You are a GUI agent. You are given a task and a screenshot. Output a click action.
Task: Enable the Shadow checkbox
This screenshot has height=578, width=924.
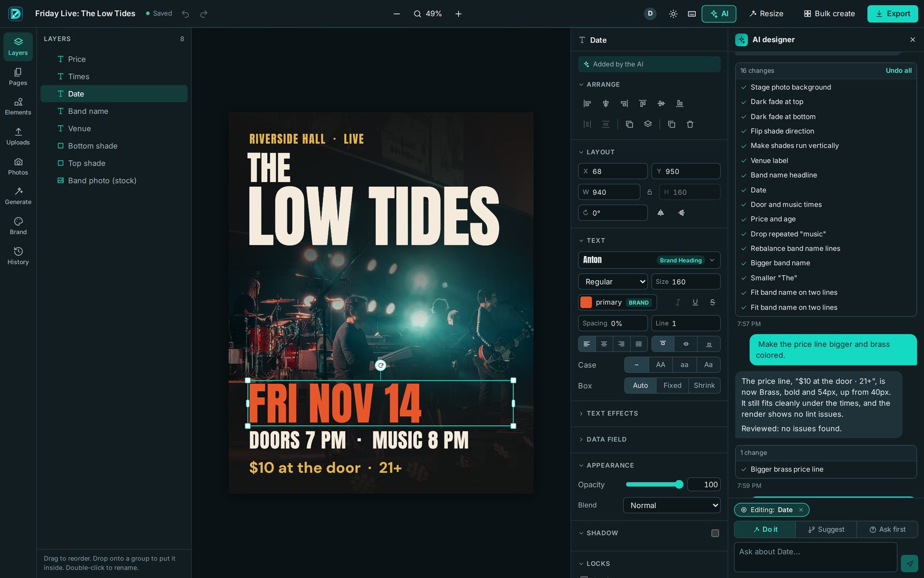715,533
